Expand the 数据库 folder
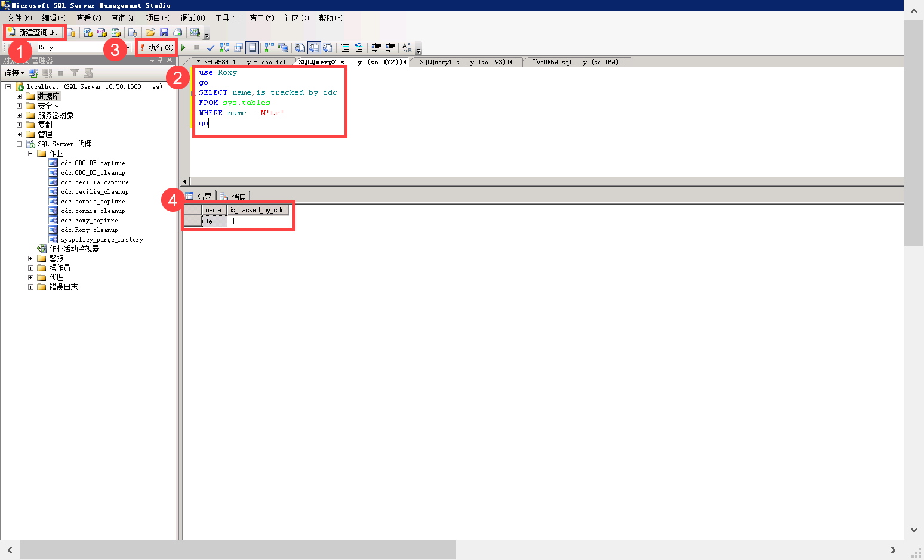Image resolution: width=924 pixels, height=560 pixels. coord(19,96)
